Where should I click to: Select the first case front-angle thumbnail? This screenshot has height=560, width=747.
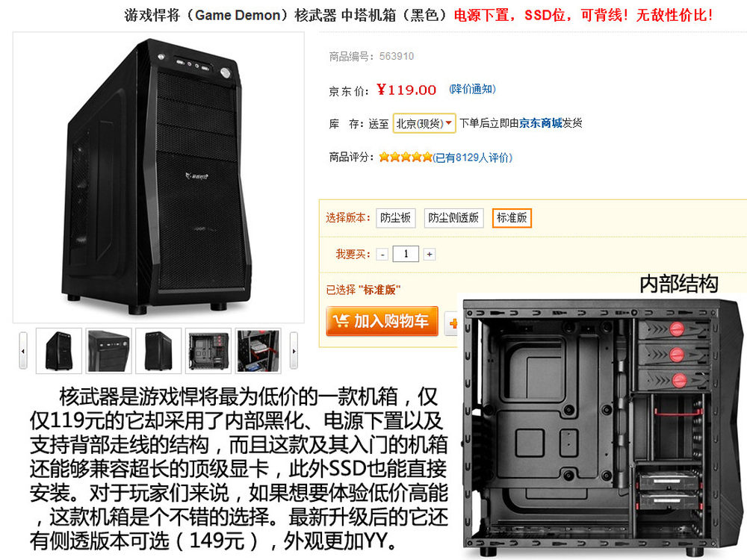coord(58,351)
